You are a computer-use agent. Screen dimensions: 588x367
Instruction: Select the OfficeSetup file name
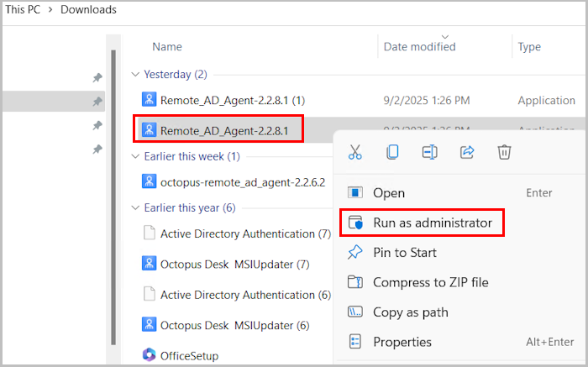point(189,355)
